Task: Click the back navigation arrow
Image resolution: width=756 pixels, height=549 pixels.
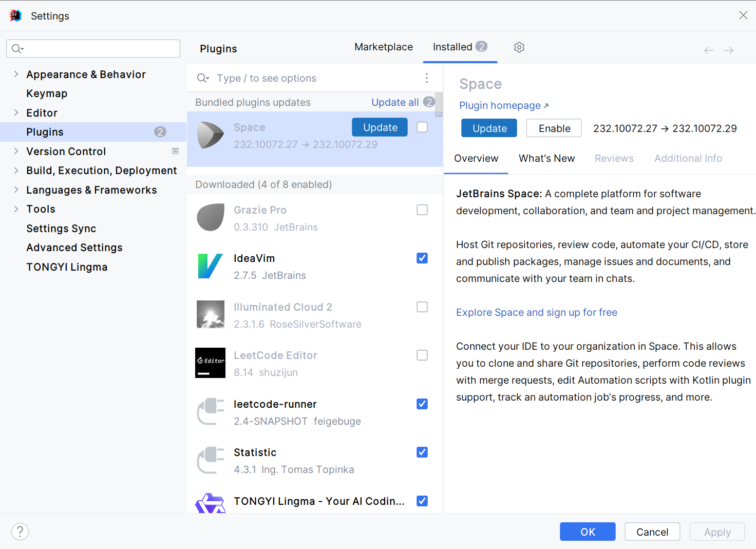Action: click(709, 50)
